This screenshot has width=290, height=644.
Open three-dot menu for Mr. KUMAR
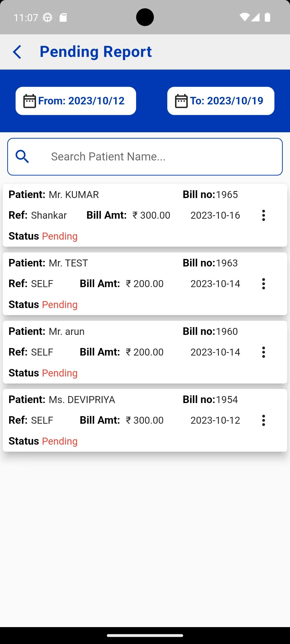tap(263, 215)
